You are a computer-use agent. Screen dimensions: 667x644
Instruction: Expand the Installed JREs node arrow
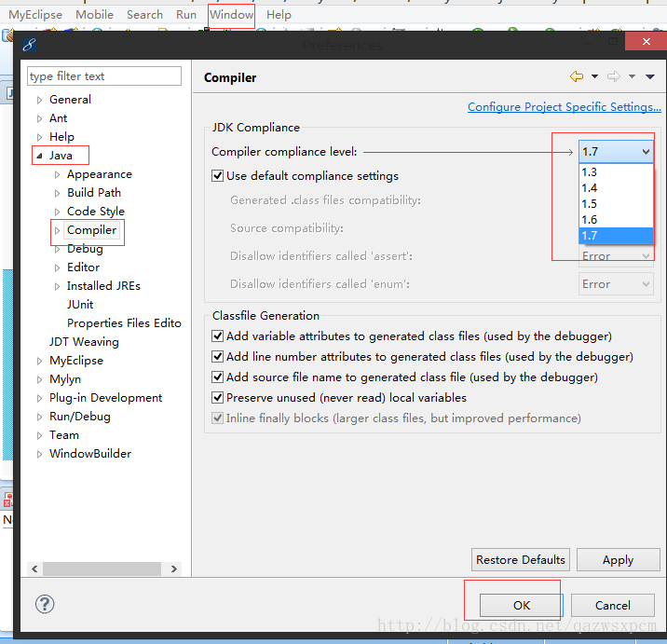(57, 286)
